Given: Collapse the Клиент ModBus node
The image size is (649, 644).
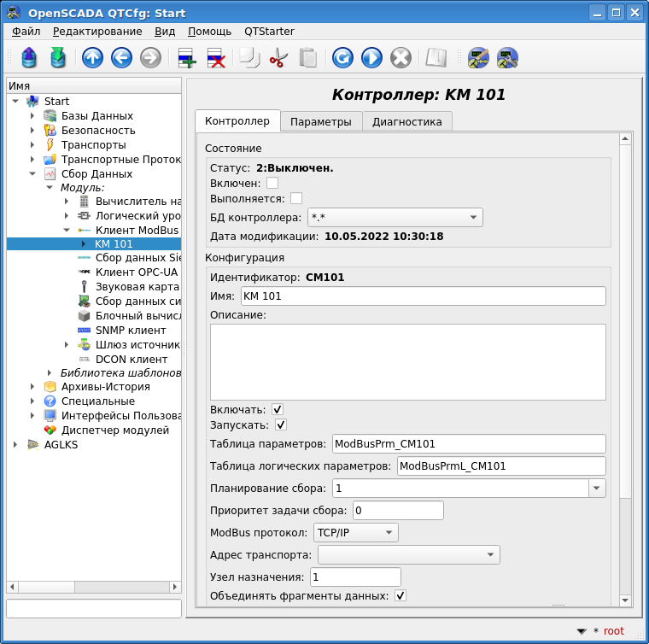Looking at the screenshot, I should pos(67,230).
